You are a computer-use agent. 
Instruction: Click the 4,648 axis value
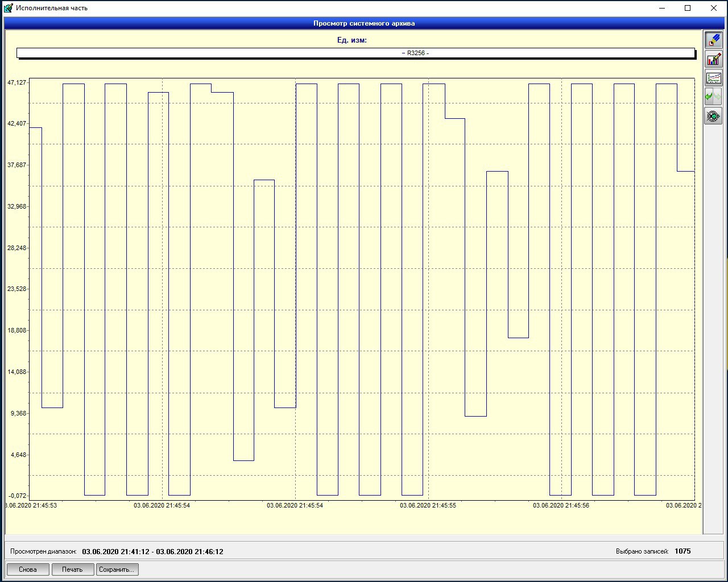coord(18,455)
